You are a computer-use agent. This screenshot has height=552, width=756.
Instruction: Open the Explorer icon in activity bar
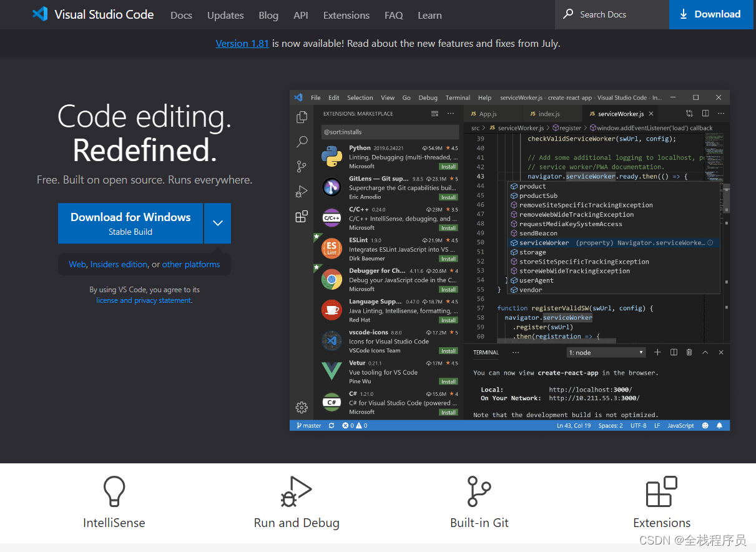[x=302, y=117]
